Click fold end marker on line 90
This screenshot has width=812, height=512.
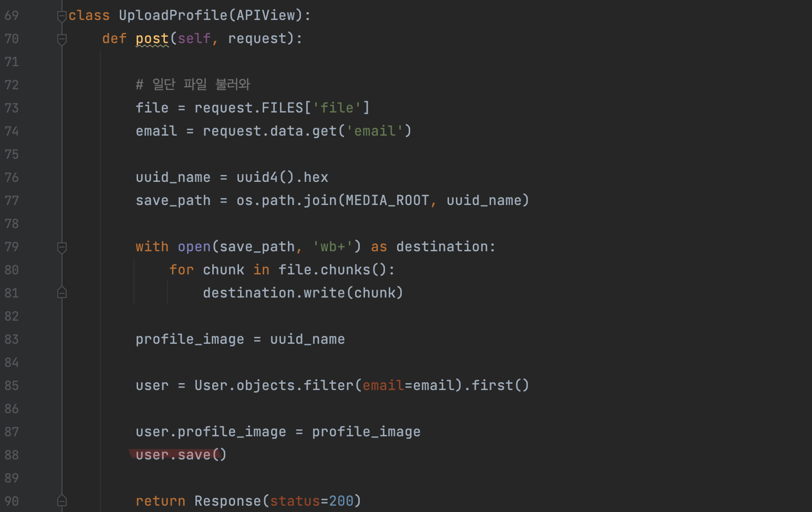pyautogui.click(x=62, y=501)
